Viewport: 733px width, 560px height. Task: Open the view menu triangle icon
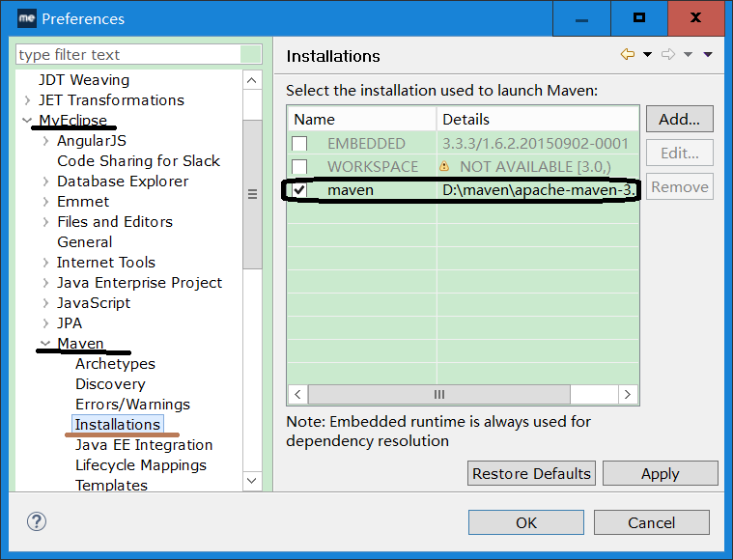coord(708,55)
